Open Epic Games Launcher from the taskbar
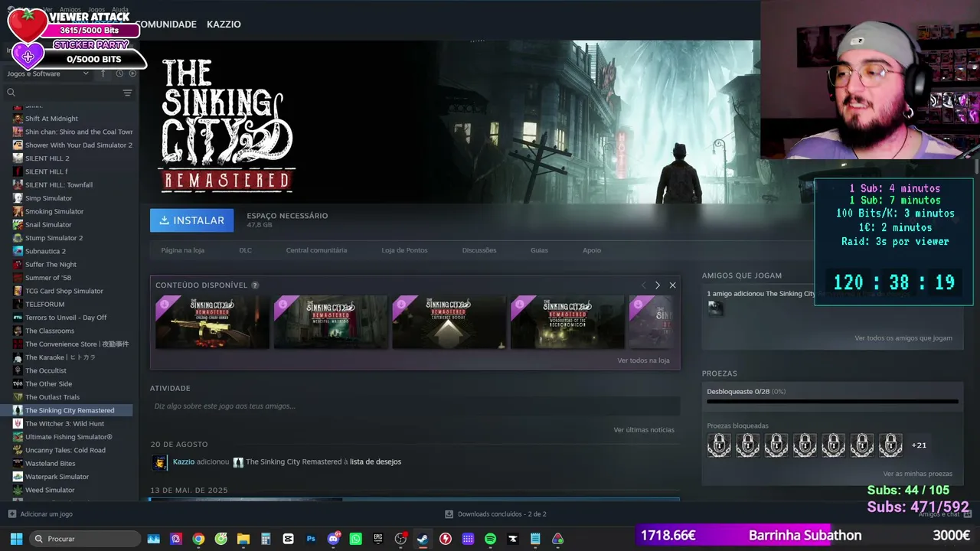The image size is (980, 551). [x=378, y=539]
